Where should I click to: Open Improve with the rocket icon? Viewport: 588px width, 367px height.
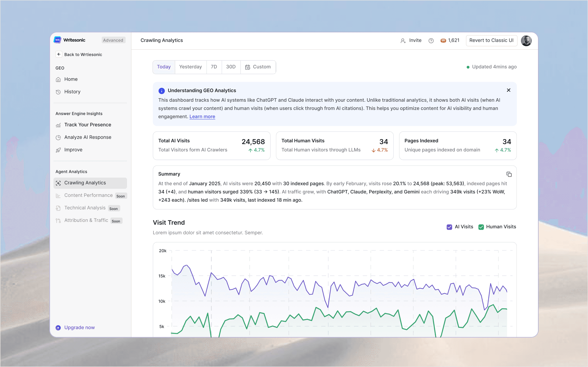[73, 150]
